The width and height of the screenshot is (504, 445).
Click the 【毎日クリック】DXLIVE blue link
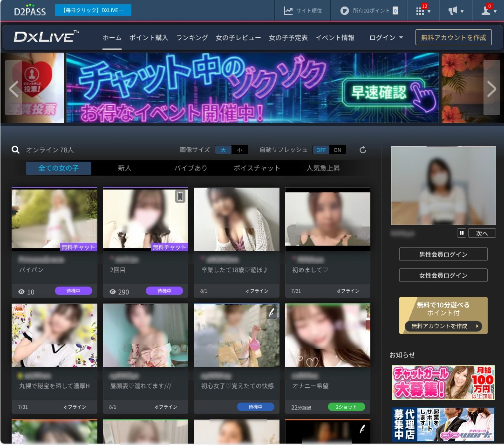click(x=93, y=10)
